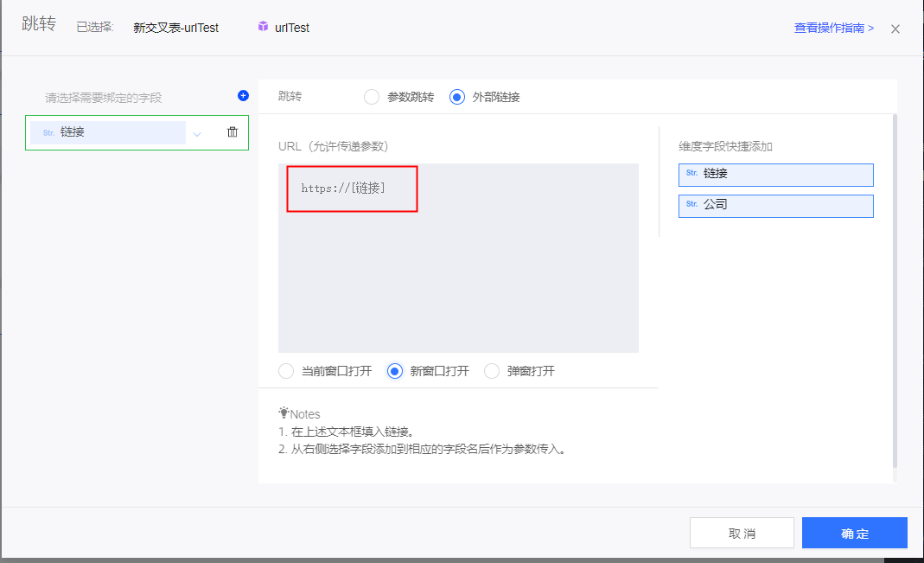The width and height of the screenshot is (924, 563).
Task: Close the 跳转 dialog with the X icon
Action: point(895,29)
